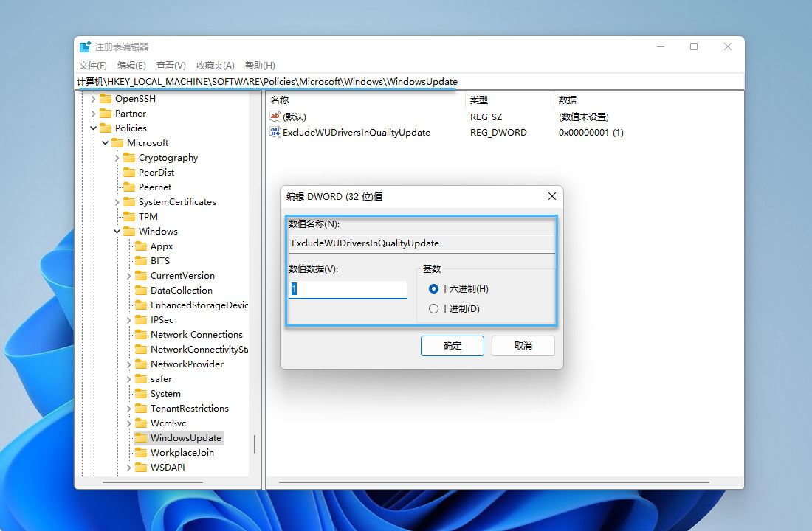The height and width of the screenshot is (531, 812).
Task: Click the REG_DWORD icon beside ExcludeWUDriversInQualityUpdate
Action: pyautogui.click(x=274, y=133)
